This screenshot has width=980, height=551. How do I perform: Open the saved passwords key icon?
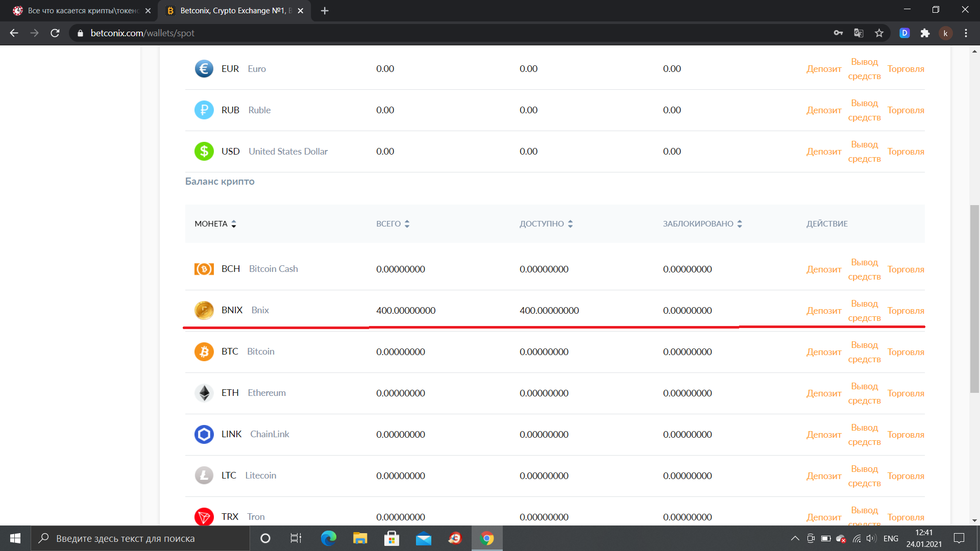tap(838, 33)
